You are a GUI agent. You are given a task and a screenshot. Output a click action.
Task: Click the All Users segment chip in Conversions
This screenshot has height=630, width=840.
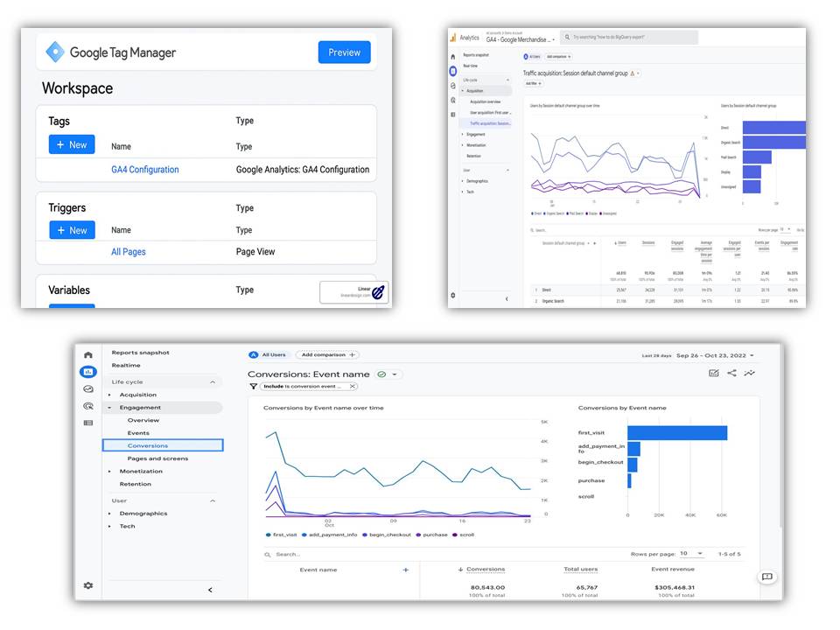click(x=269, y=354)
